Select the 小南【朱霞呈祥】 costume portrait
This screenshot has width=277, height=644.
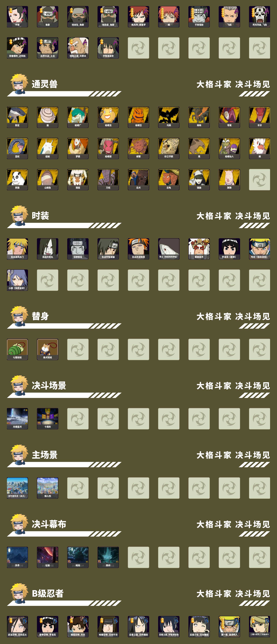tap(17, 280)
